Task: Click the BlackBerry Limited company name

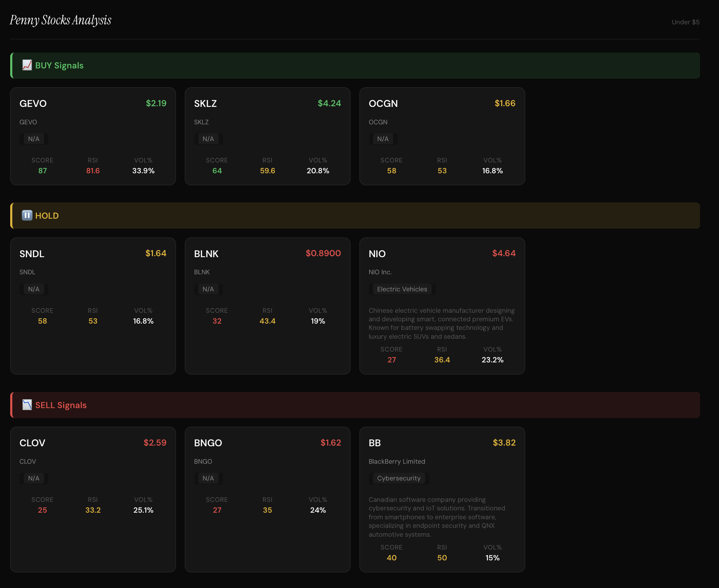Action: pos(397,461)
